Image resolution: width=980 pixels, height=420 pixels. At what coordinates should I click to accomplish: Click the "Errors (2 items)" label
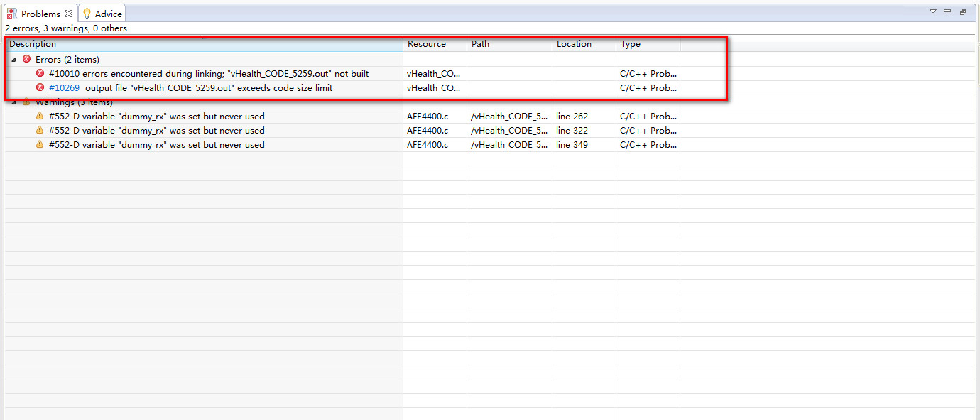point(67,60)
